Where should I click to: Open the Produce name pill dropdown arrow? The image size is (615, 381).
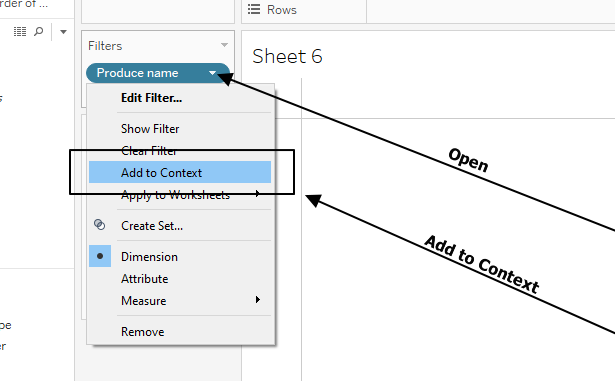click(212, 73)
